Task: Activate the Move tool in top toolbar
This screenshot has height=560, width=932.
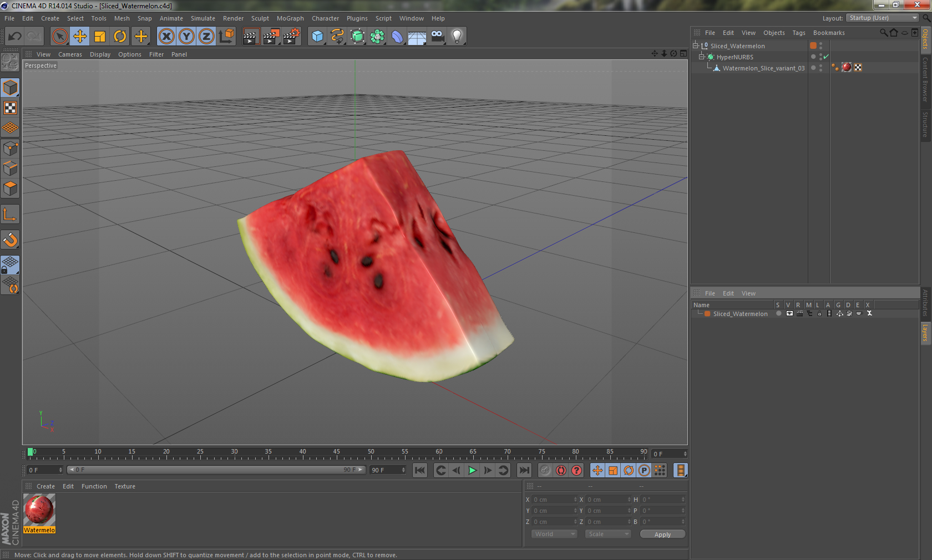Action: [80, 37]
